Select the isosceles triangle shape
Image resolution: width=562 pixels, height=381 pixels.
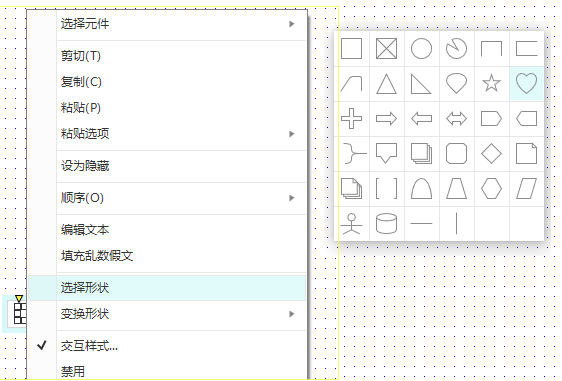[386, 84]
